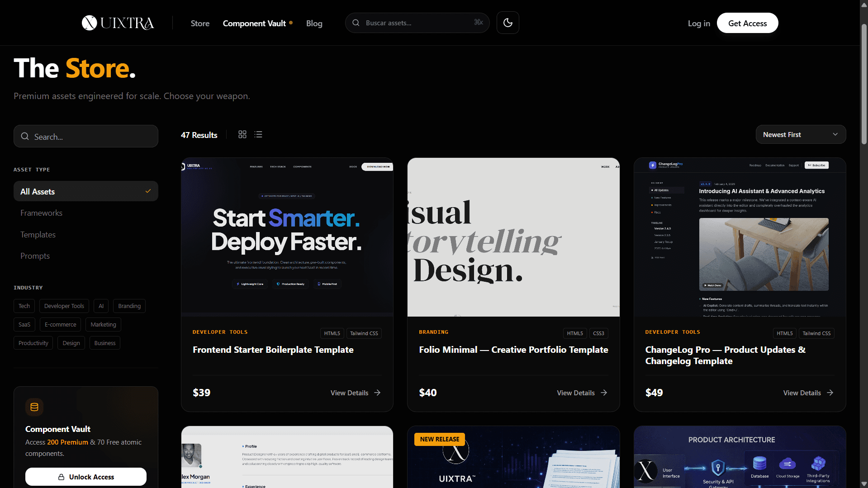Viewport: 868px width, 488px height.
Task: Click arrow icon beside Frontend Starter View Details
Action: (x=377, y=393)
